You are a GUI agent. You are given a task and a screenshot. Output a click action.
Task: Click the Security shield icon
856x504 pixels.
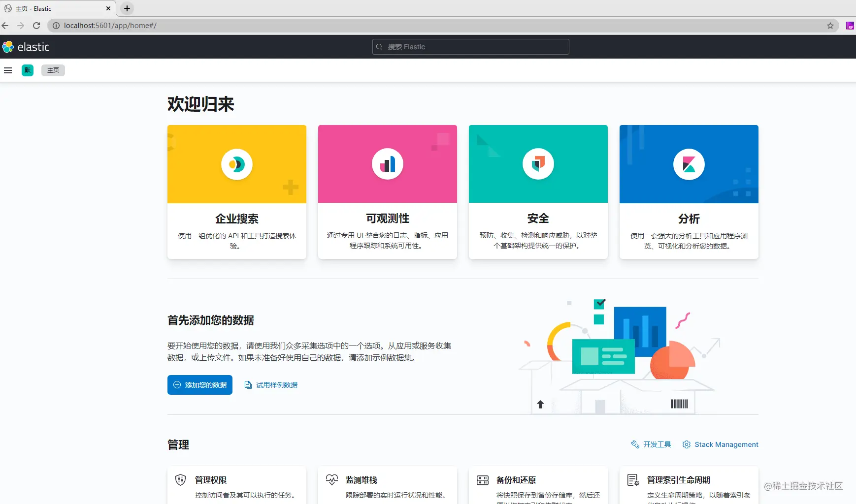[538, 164]
